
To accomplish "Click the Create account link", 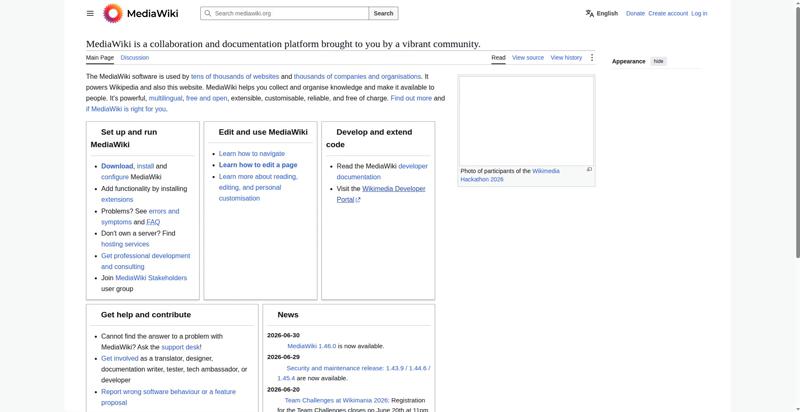I will pos(668,13).
